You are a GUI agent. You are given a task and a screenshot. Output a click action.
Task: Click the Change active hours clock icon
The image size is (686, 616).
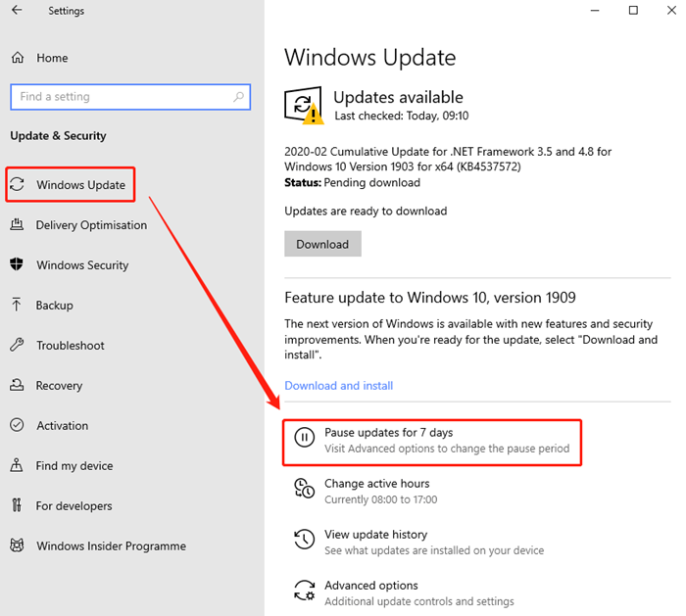coord(305,489)
